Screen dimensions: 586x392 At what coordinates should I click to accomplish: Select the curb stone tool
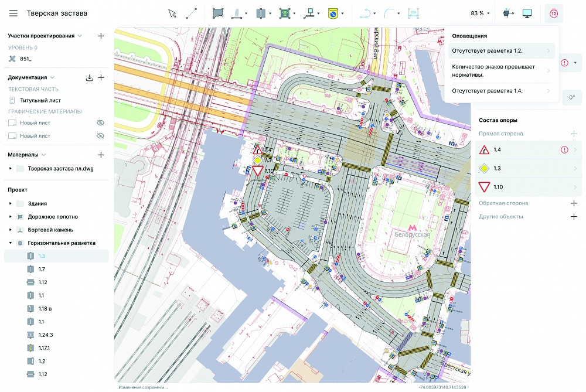point(237,13)
